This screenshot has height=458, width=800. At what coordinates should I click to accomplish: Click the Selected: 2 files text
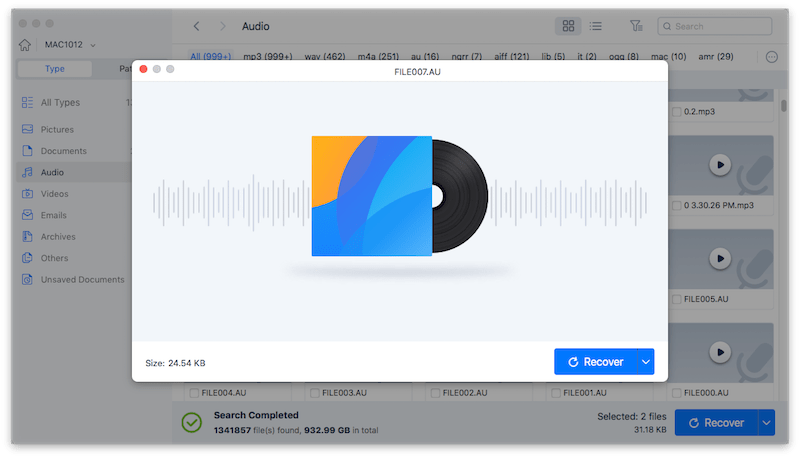(x=632, y=417)
